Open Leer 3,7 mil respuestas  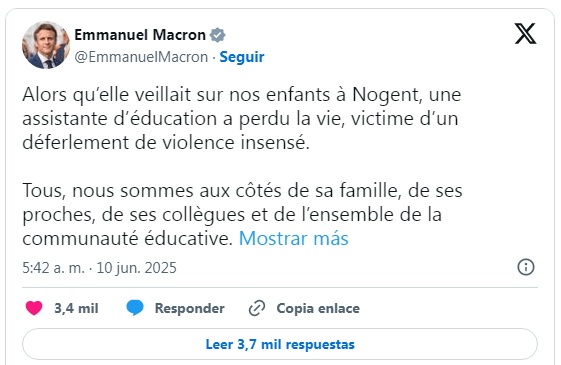(280, 344)
